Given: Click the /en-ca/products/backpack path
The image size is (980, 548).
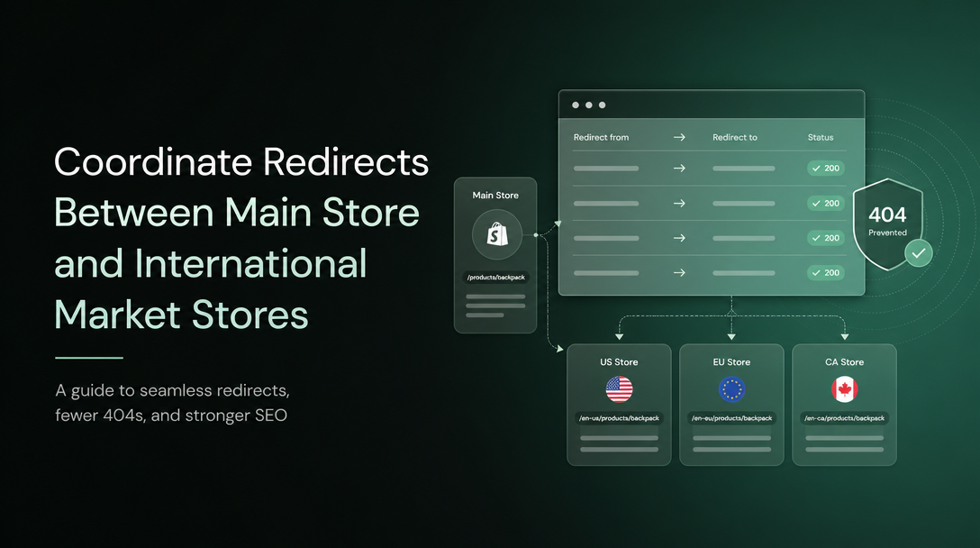Looking at the screenshot, I should (x=844, y=418).
